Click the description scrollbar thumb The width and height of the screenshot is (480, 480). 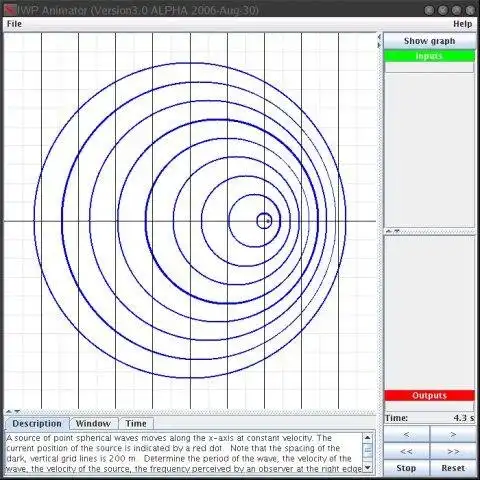tap(368, 451)
